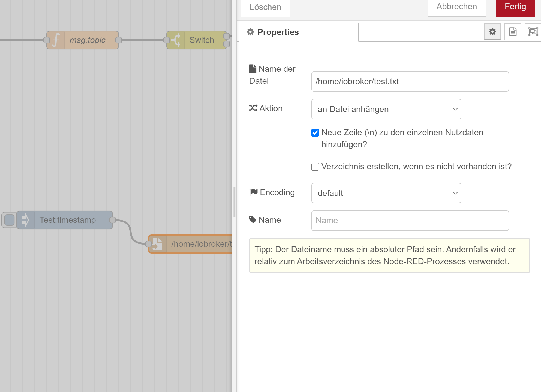Uncheck the Neue Zeile (\n) hinzufügen checkbox
Screen dimensions: 541x392
point(315,133)
